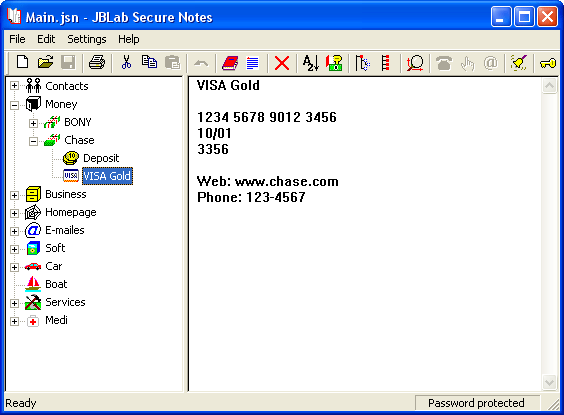Screen dimensions: 564x415
Task: Click the Copy toolbar icon
Action: point(149,63)
